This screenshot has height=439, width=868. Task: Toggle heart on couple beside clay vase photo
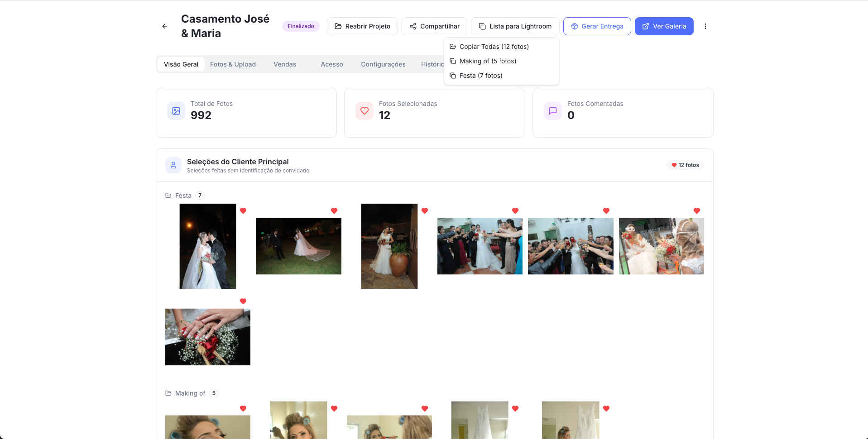[x=425, y=211]
